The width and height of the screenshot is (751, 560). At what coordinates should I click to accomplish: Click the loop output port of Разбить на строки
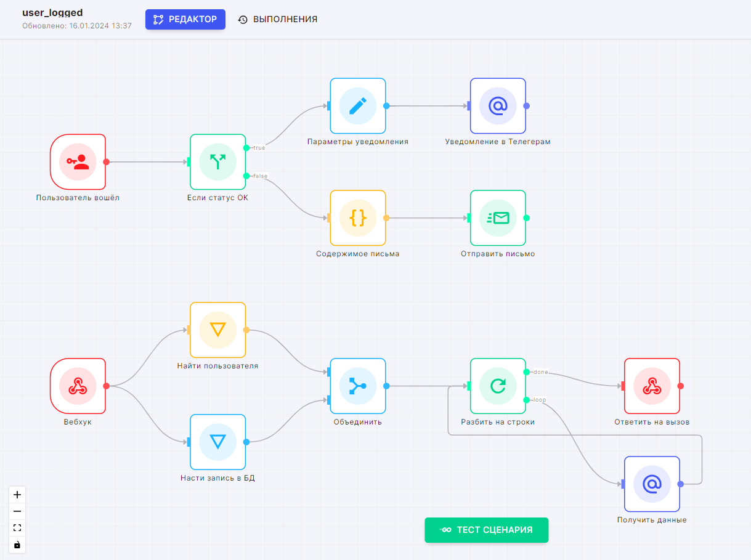tap(526, 400)
